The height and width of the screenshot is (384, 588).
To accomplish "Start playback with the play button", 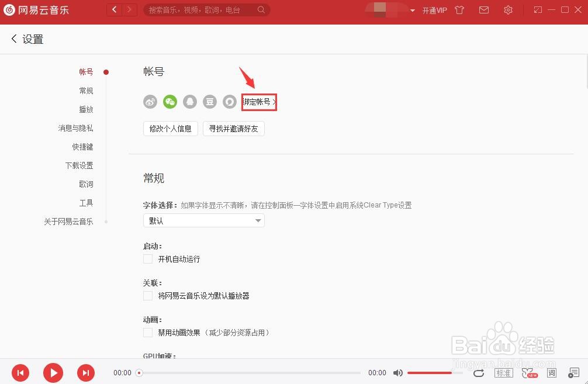I will (53, 373).
